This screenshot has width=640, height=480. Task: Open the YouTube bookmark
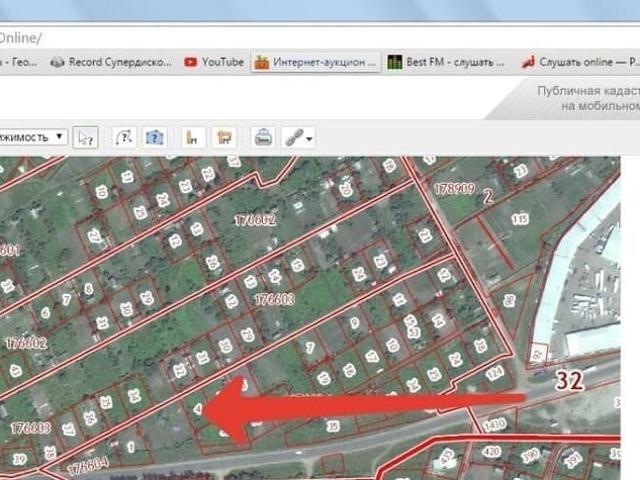pos(214,62)
